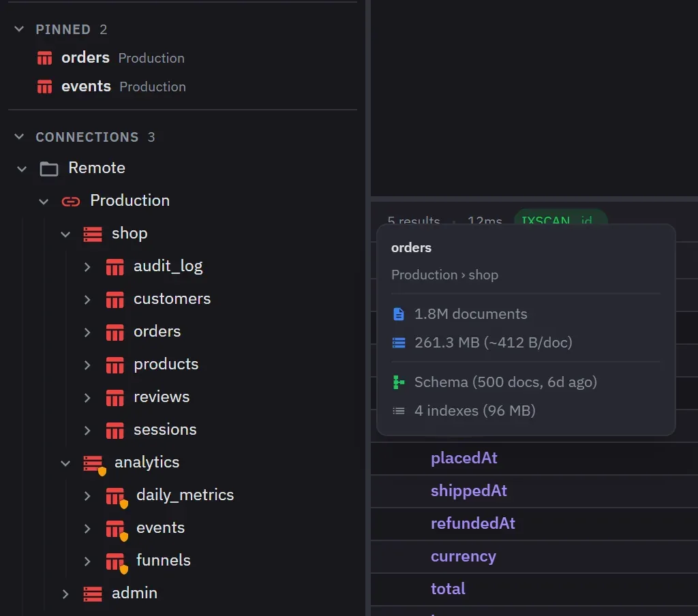Click the blue documents icon in tooltip

tap(399, 314)
